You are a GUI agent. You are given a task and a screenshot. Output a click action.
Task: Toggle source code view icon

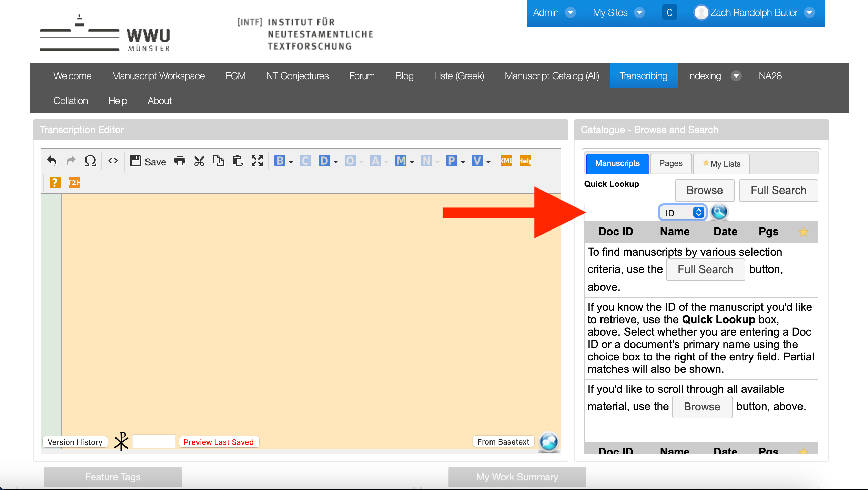click(x=113, y=161)
